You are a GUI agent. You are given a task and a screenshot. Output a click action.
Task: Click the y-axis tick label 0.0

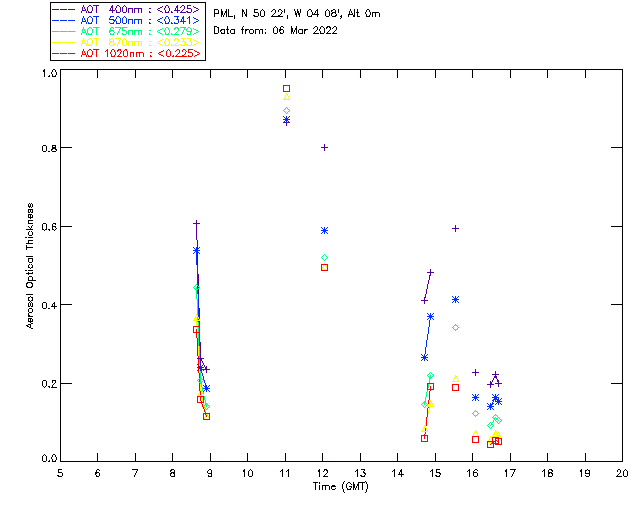point(49,458)
